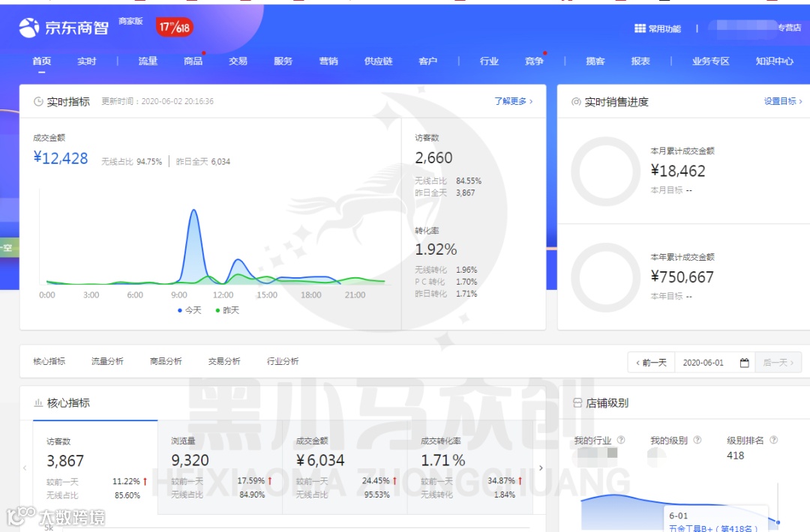Click the 前一天 button
Viewport: 810px width, 532px height.
[x=652, y=363]
